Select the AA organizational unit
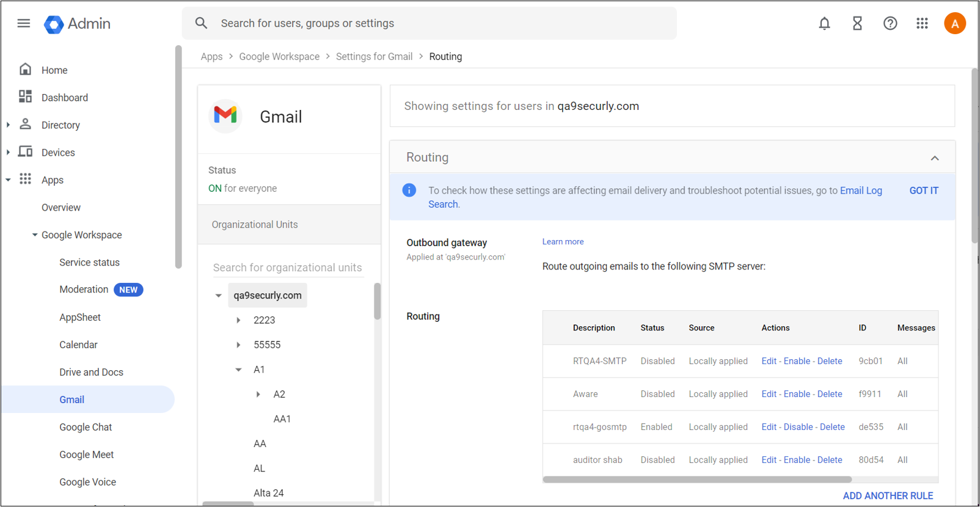 [260, 444]
